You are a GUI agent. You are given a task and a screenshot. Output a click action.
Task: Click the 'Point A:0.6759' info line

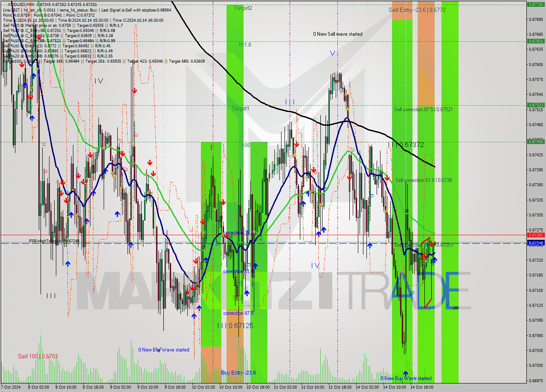pyautogui.click(x=49, y=15)
